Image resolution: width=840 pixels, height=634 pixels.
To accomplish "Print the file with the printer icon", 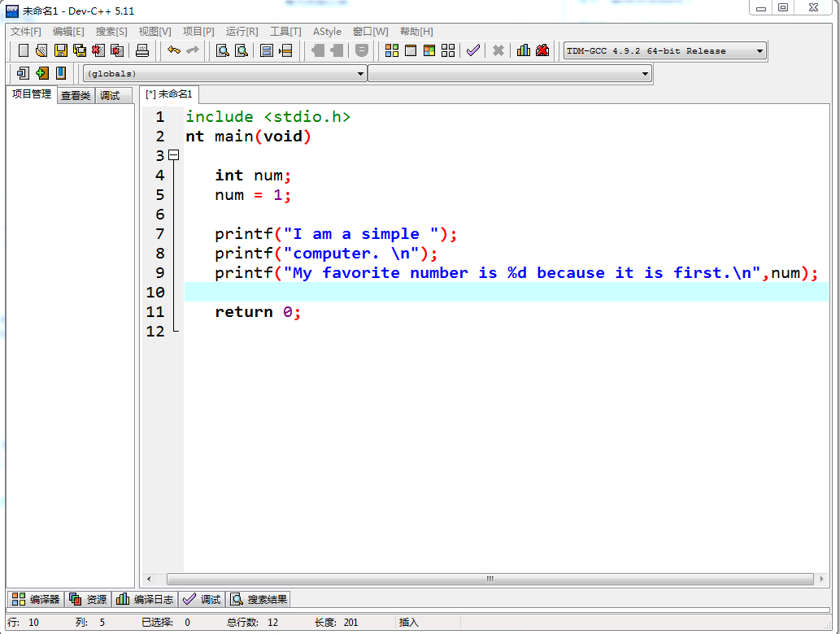I will click(142, 50).
